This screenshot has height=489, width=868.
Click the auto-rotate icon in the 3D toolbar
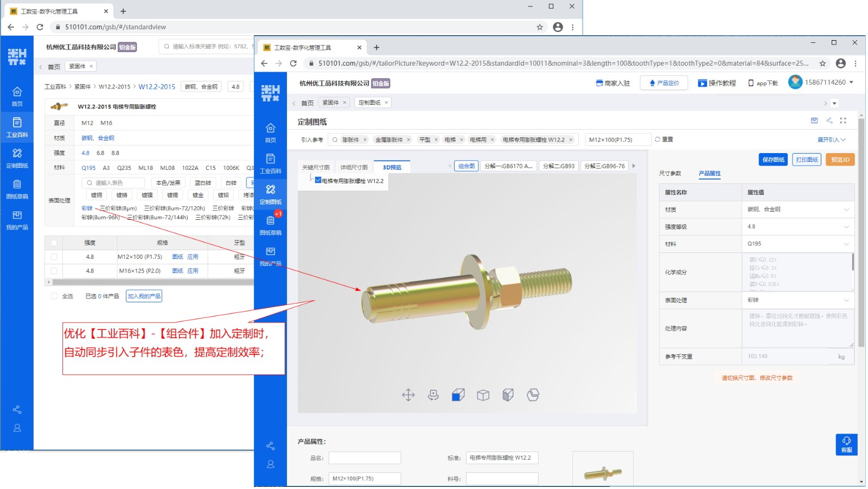click(x=433, y=395)
